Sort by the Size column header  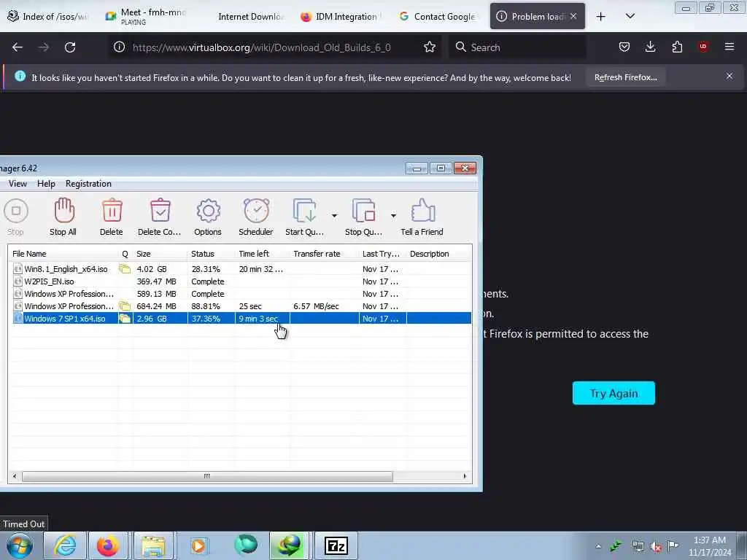point(160,254)
